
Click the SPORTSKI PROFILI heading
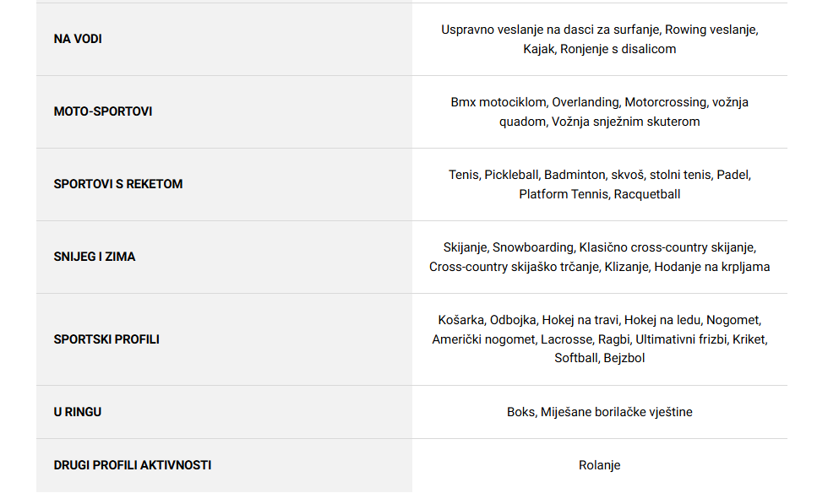(x=106, y=339)
